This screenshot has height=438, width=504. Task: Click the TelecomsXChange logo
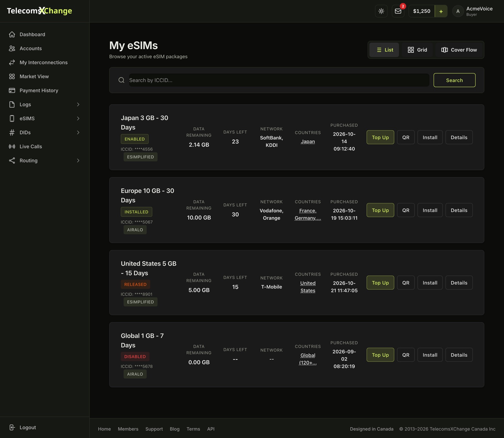(39, 11)
